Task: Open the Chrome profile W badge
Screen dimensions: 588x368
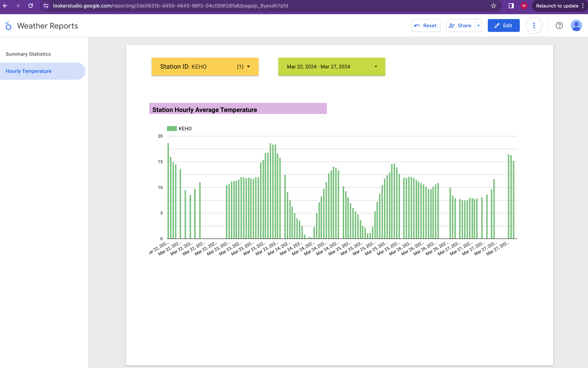Action: coord(524,6)
